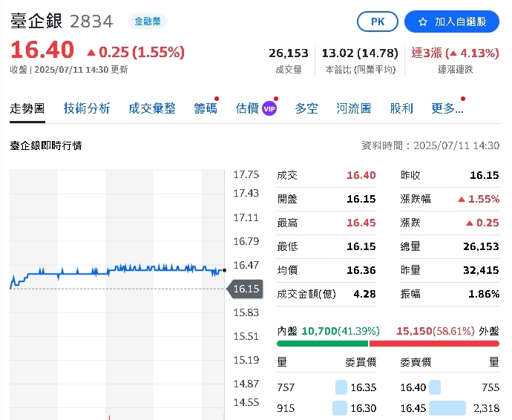
Task: Click the star icon in 加入自選股 button
Action: click(x=423, y=22)
